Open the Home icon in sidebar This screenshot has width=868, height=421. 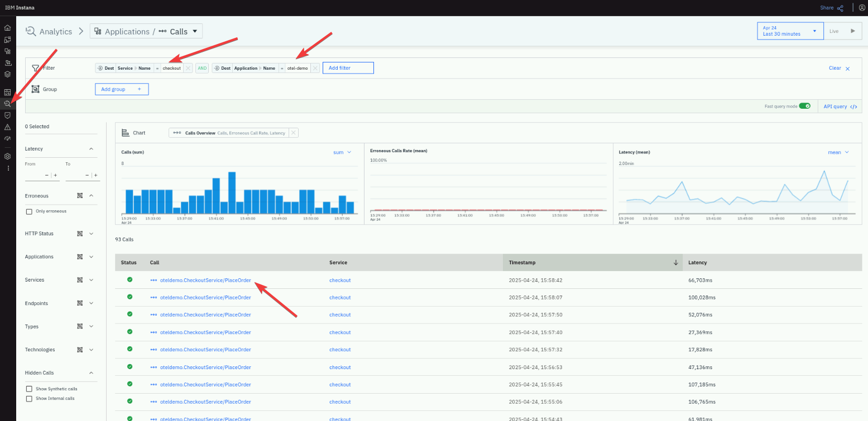[8, 28]
